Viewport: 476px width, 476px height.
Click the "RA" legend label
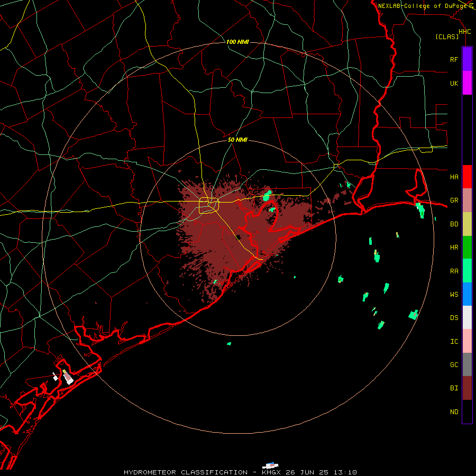pos(454,271)
